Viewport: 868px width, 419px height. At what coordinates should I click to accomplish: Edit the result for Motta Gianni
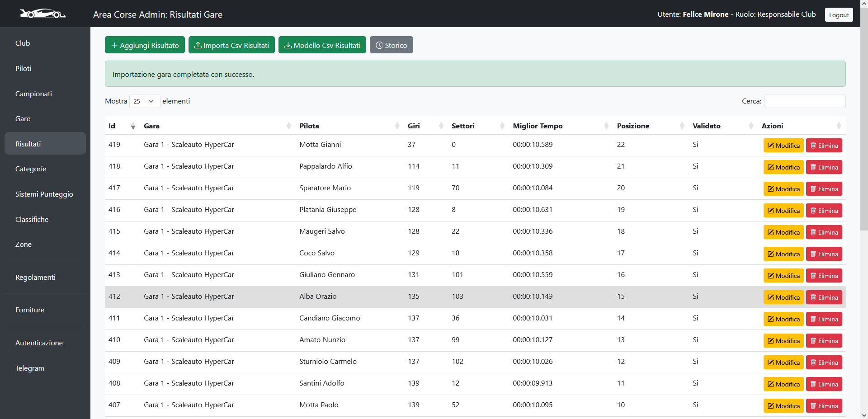point(783,146)
